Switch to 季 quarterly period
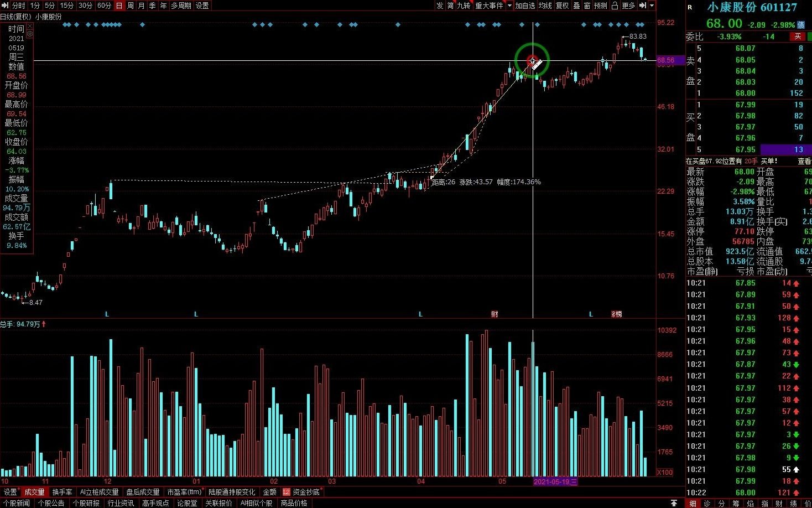This screenshot has height=508, width=812. [x=153, y=6]
